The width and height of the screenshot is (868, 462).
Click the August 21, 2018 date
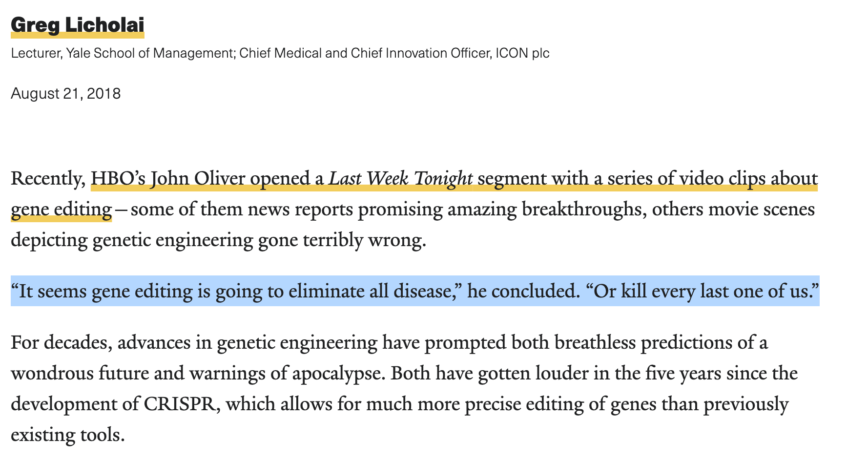click(x=66, y=93)
